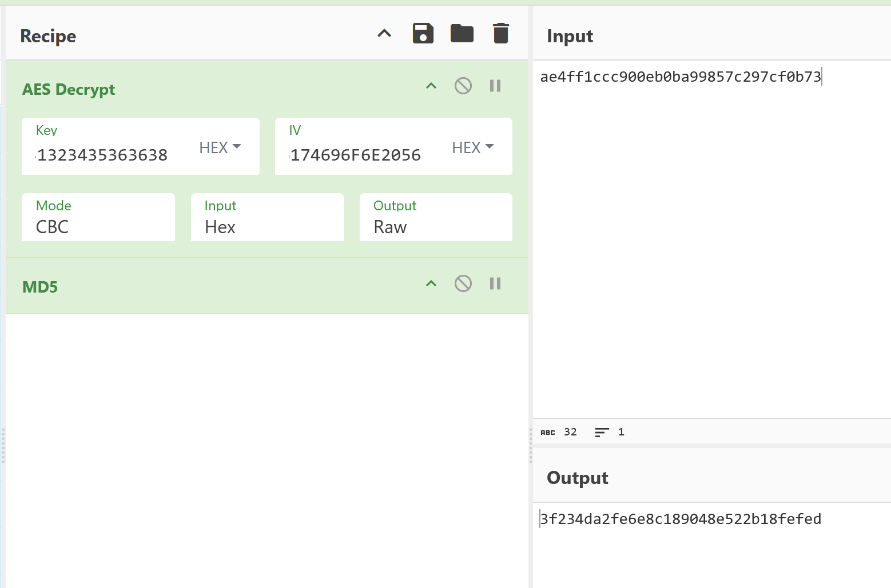Click into the Input hex text
This screenshot has height=588, width=891.
click(x=681, y=77)
